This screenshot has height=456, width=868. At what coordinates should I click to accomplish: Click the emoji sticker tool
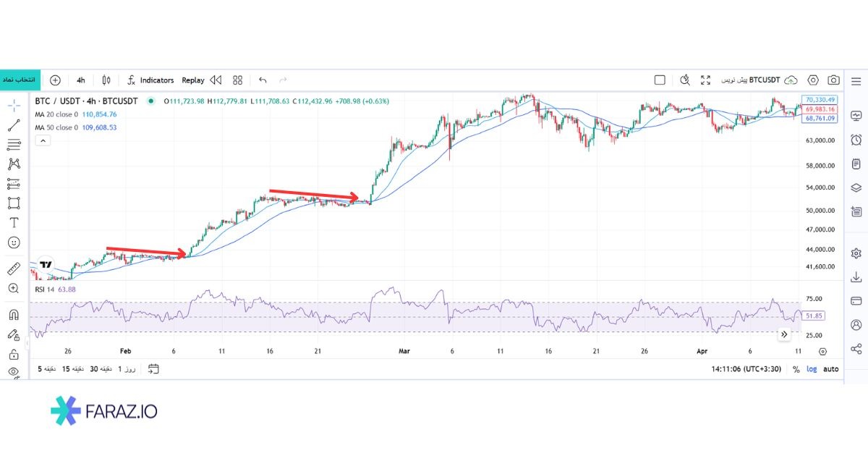(14, 242)
